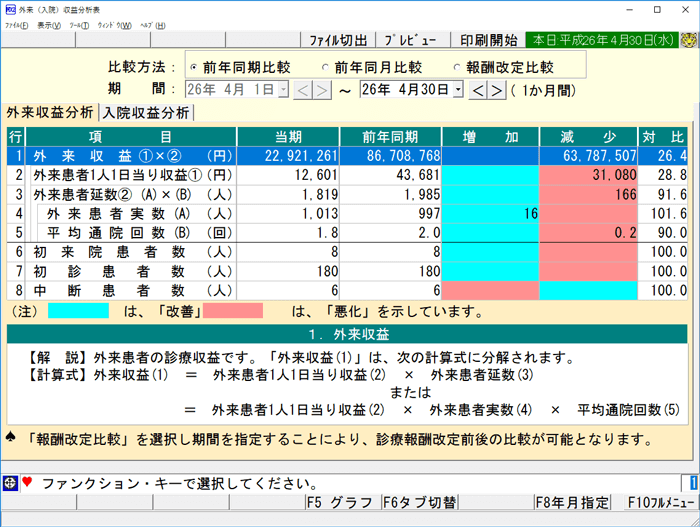This screenshot has height=527, width=700.
Task: Open the start date 26年 4月 1日 dropdown
Action: point(284,91)
